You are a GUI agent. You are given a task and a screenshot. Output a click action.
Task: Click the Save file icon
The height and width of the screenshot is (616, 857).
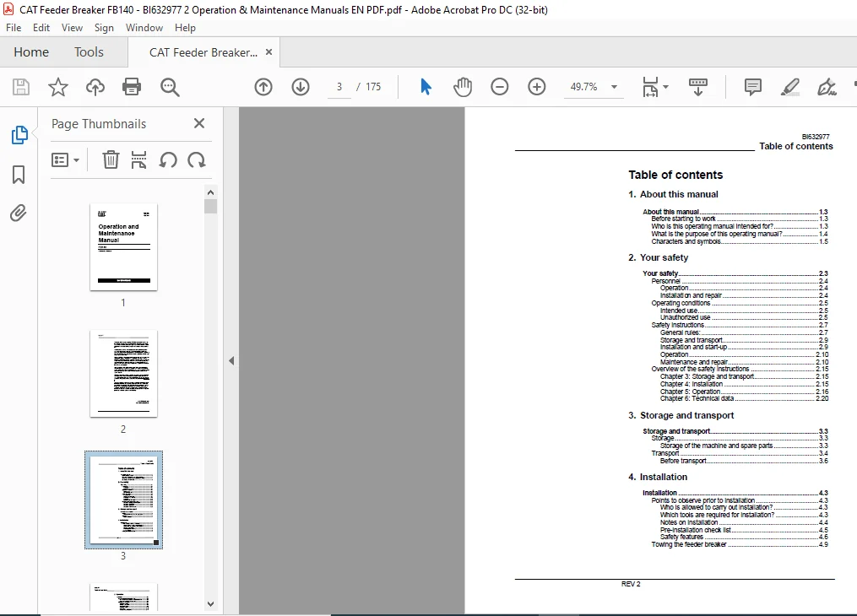click(x=21, y=87)
